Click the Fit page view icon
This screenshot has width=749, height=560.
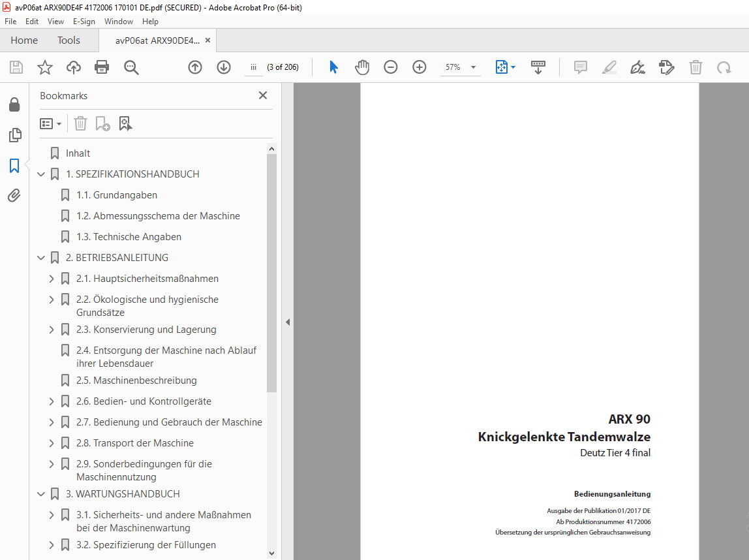pyautogui.click(x=502, y=67)
